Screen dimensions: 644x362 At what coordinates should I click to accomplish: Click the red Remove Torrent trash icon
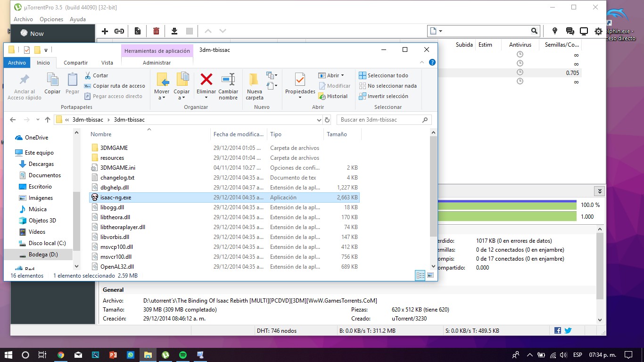click(156, 31)
